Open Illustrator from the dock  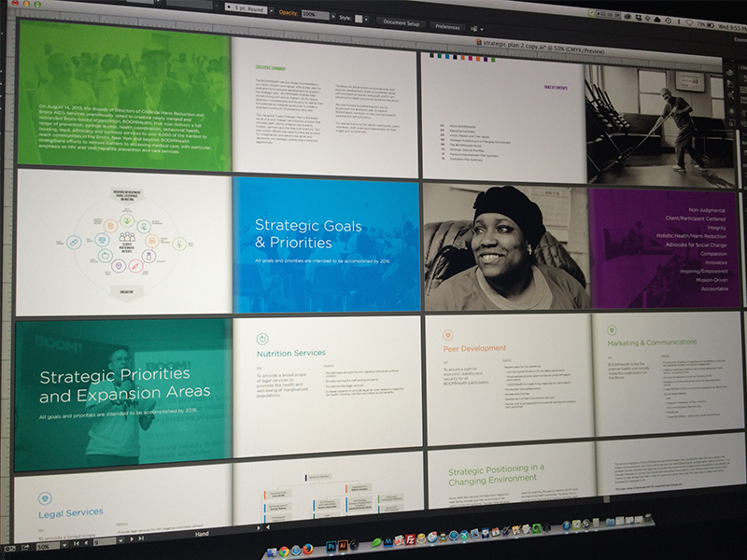[x=343, y=546]
